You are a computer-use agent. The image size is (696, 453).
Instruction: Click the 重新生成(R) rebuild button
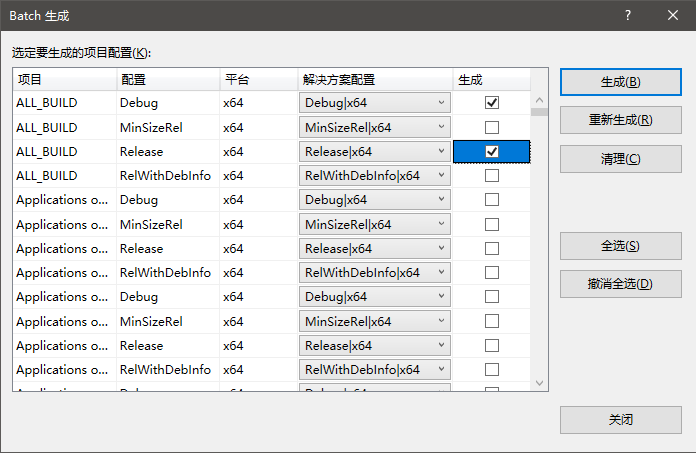tap(620, 120)
